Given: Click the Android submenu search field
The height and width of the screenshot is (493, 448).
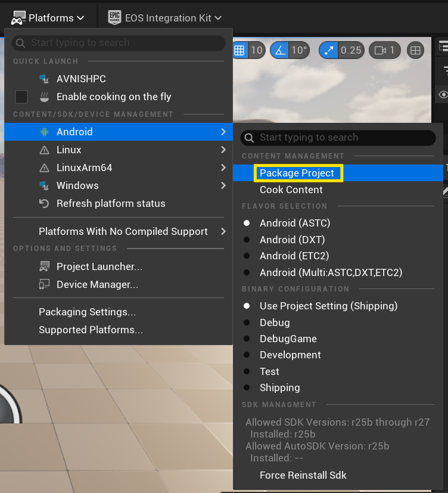Looking at the screenshot, I should coord(338,138).
